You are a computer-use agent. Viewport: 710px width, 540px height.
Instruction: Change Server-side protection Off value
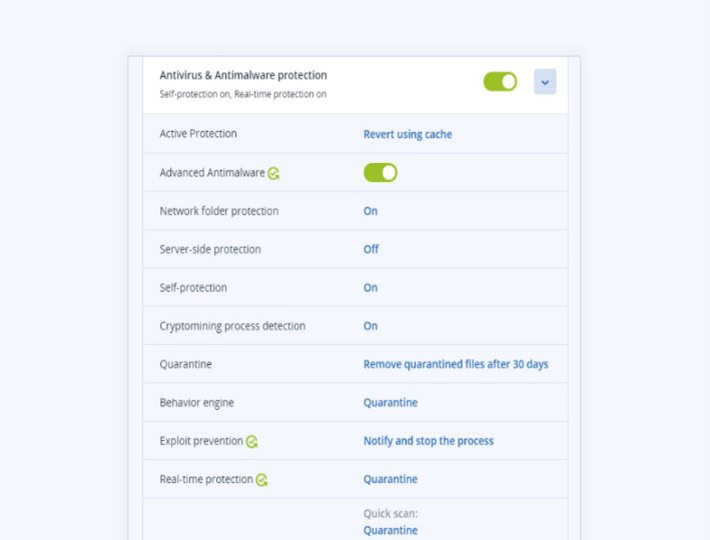pos(371,249)
